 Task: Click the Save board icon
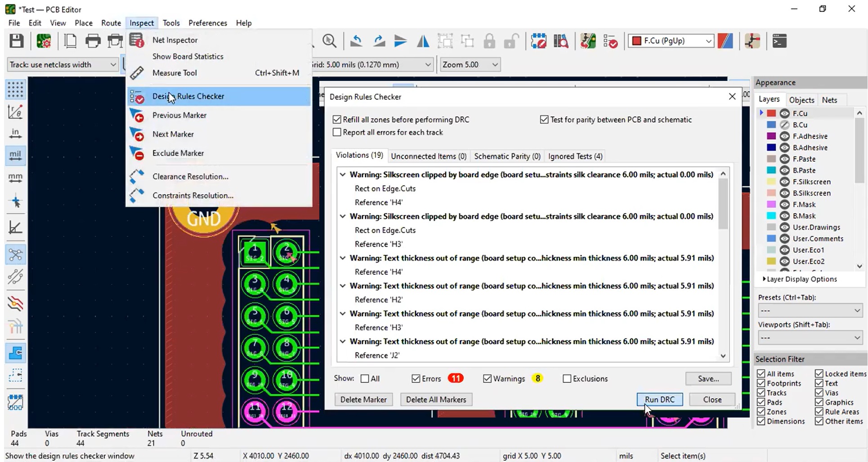point(16,41)
